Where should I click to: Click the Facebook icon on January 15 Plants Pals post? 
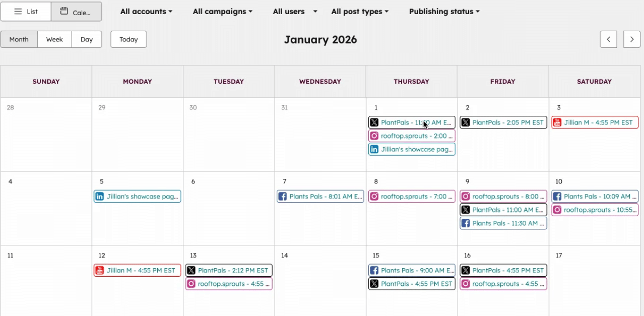[374, 270]
